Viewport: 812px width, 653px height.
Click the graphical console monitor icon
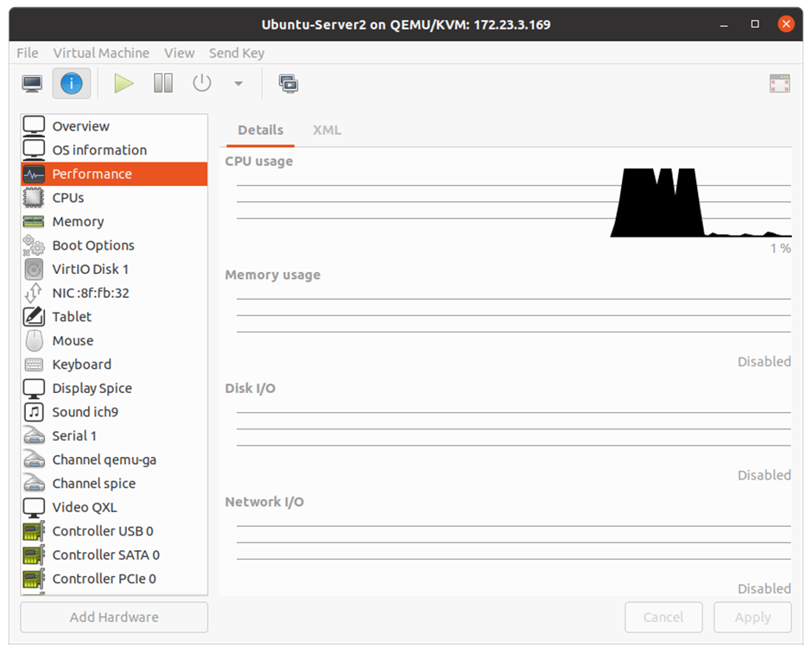(32, 84)
